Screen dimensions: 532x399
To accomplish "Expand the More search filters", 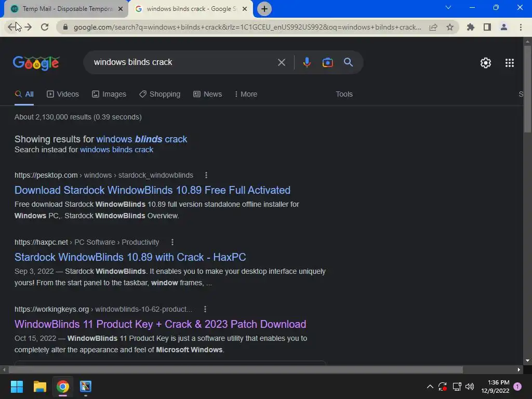I will point(246,95).
